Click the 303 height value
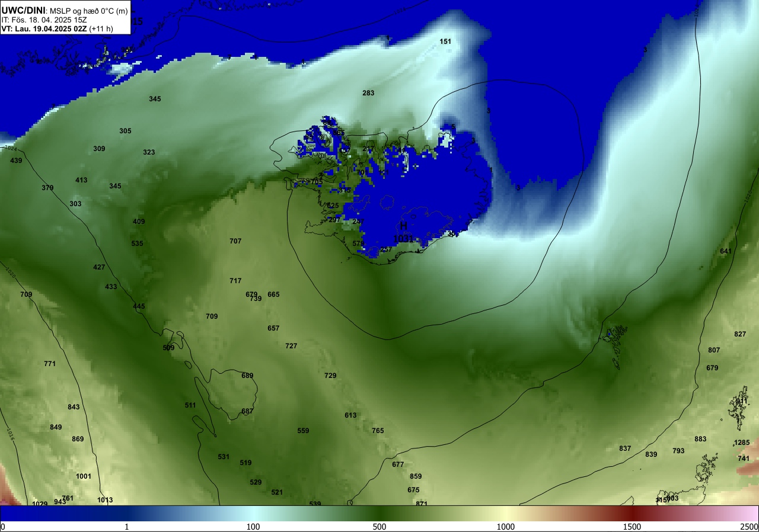The height and width of the screenshot is (532, 759). pos(75,204)
